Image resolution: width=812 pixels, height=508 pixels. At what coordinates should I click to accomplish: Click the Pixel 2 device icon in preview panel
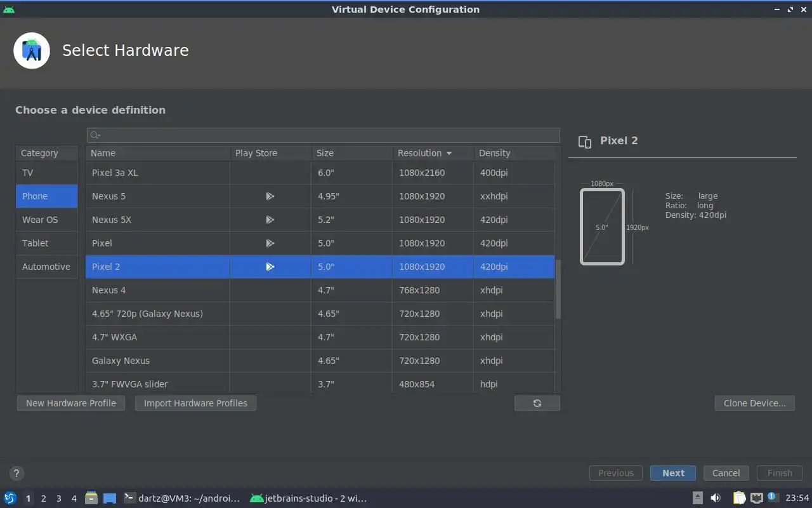click(585, 142)
